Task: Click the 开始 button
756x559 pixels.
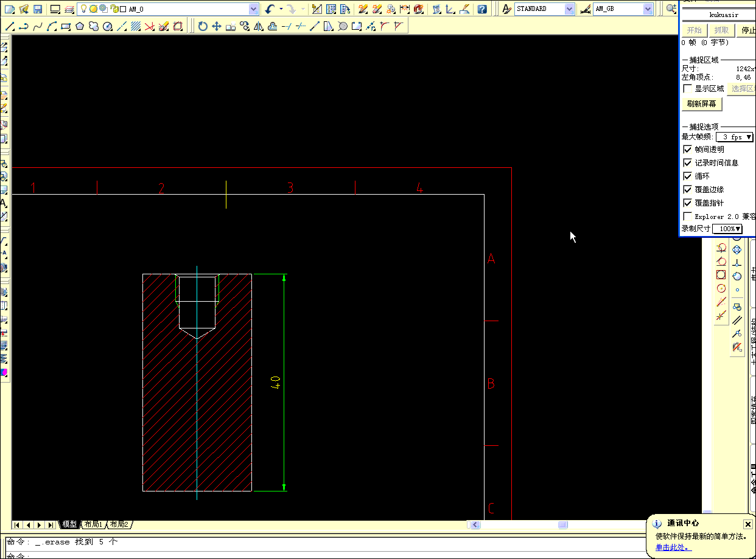Action: tap(694, 30)
